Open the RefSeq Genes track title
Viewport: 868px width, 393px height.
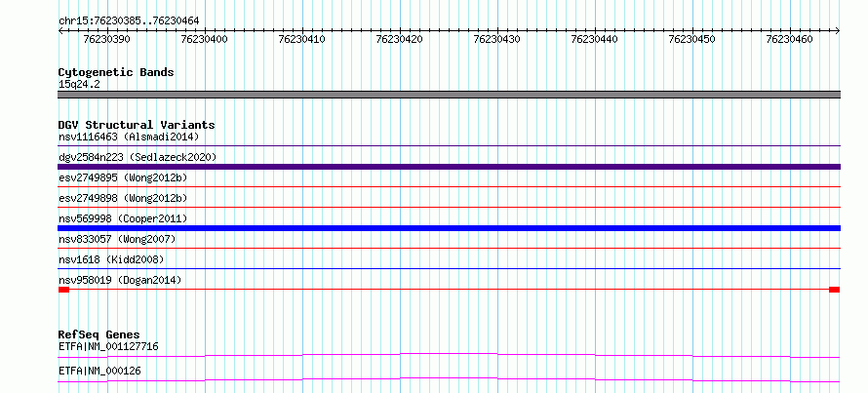pyautogui.click(x=99, y=334)
